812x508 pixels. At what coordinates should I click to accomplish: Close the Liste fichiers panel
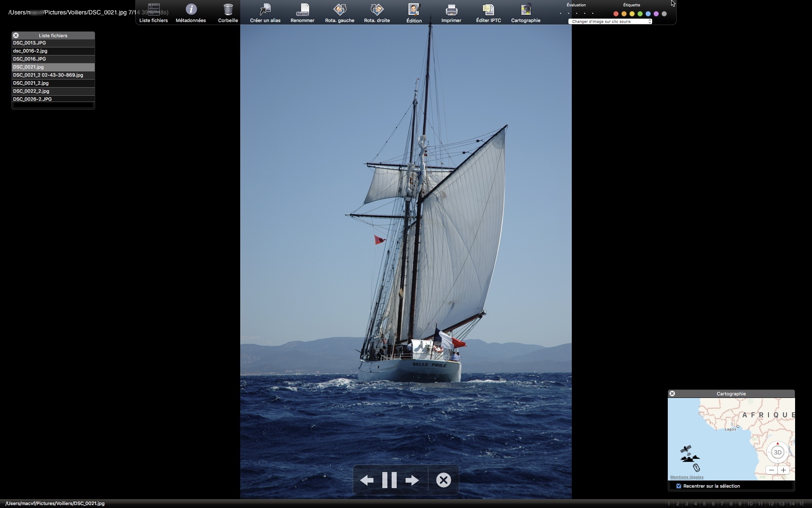[x=16, y=36]
